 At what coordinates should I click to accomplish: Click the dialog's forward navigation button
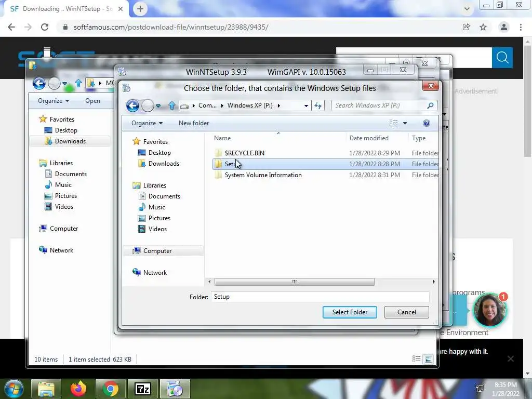(148, 105)
